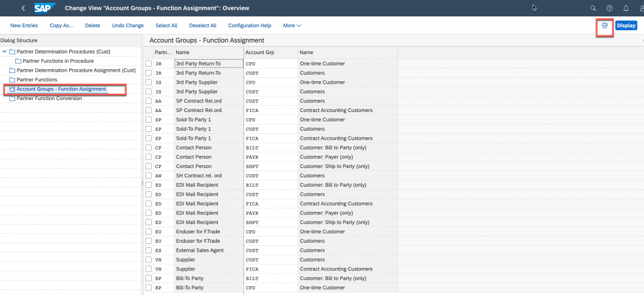Select Partner Functions tree node

37,80
